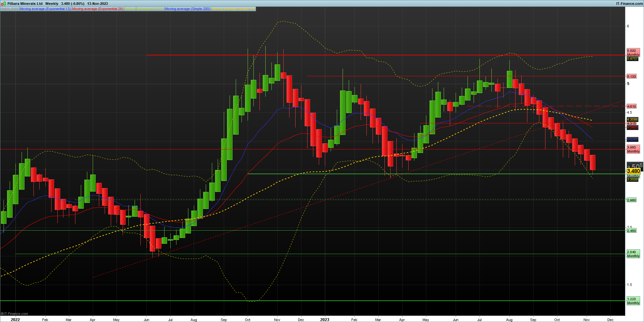Click the ©IT-Finance.com copyright text at bottom left

pyautogui.click(x=14, y=314)
